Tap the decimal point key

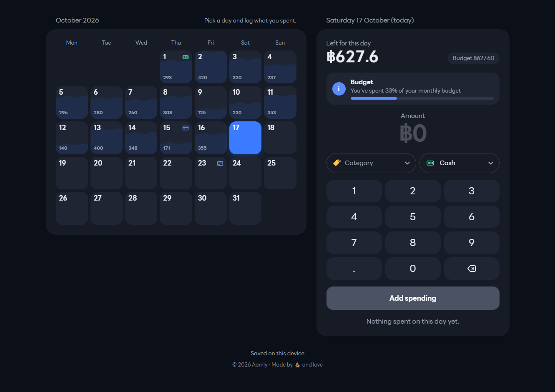pos(354,269)
